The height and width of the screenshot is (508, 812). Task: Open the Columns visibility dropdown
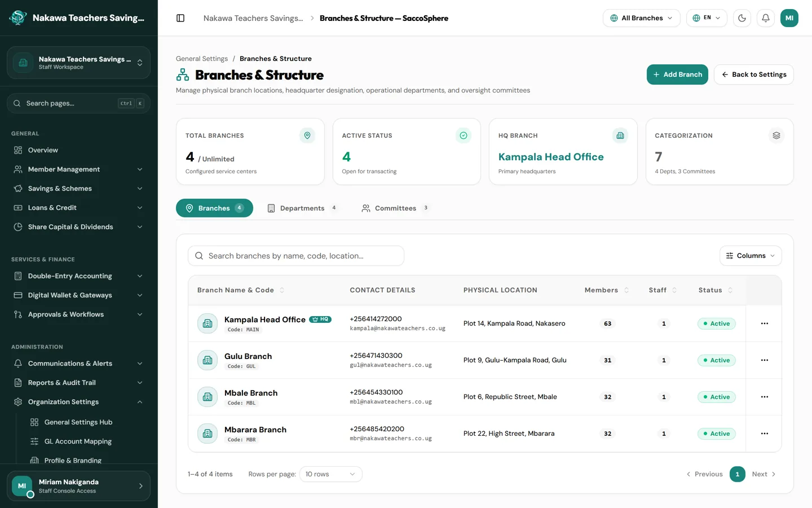(751, 256)
